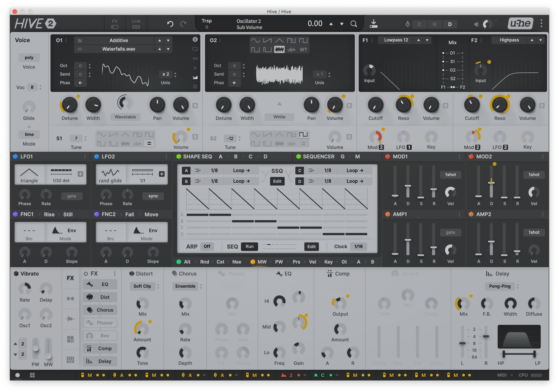Click the u-he logo badge
The image size is (559, 392).
520,23
